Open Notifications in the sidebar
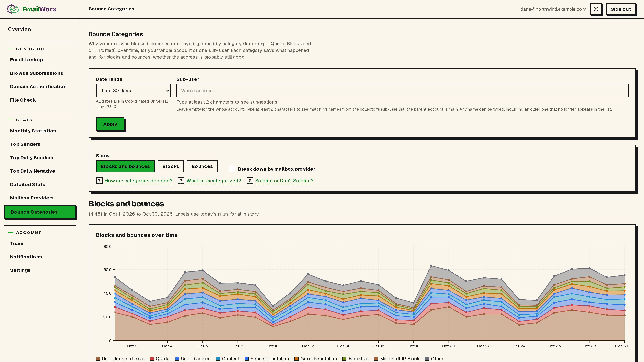The height and width of the screenshot is (362, 644). 26,257
